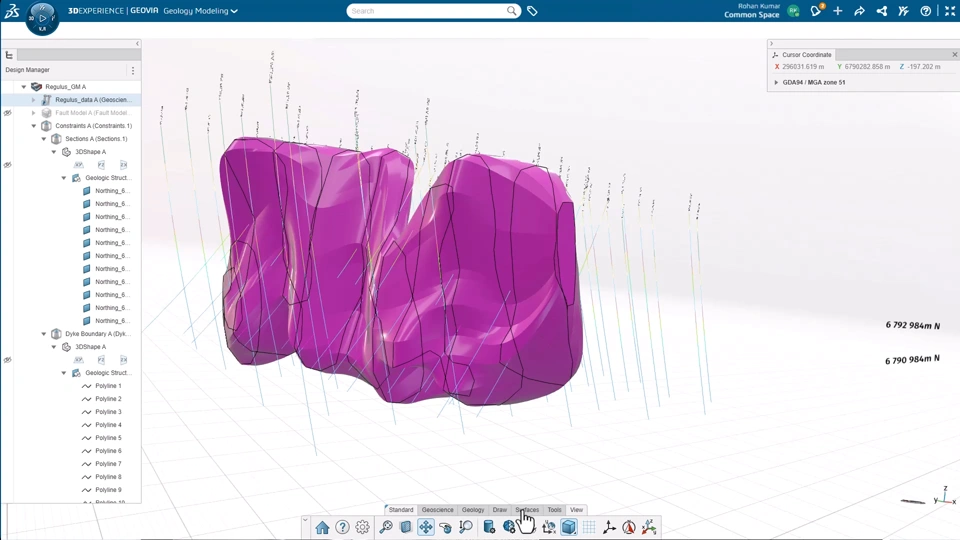This screenshot has width=960, height=540.
Task: Select the Fit All In zoom tool
Action: tap(386, 527)
